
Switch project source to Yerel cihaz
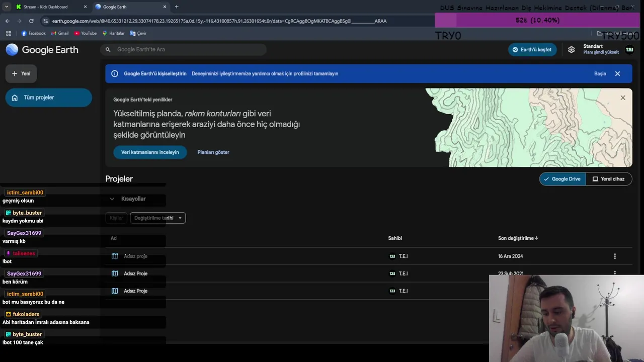(x=609, y=179)
